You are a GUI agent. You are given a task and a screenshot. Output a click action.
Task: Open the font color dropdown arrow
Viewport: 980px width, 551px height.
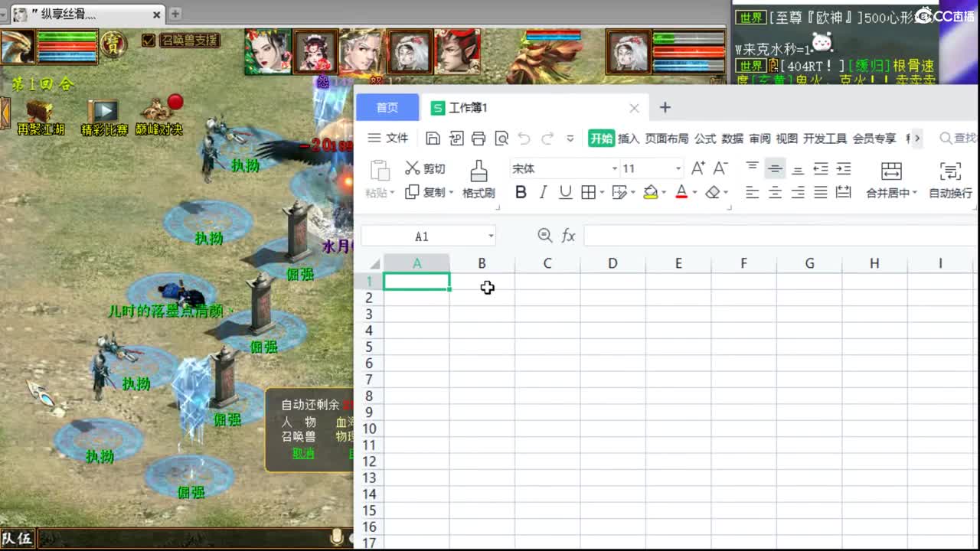coord(694,193)
